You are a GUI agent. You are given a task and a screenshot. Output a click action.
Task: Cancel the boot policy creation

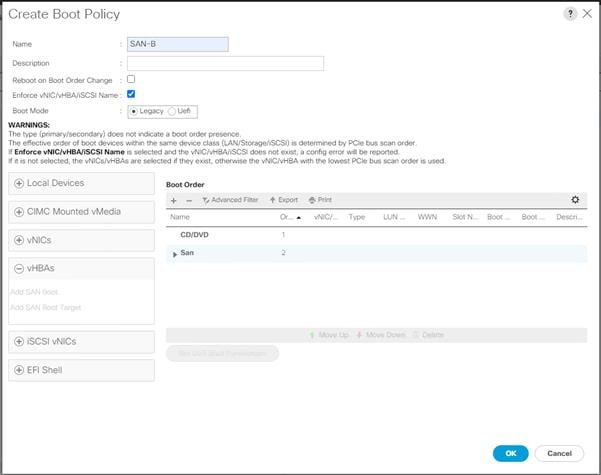coord(559,453)
